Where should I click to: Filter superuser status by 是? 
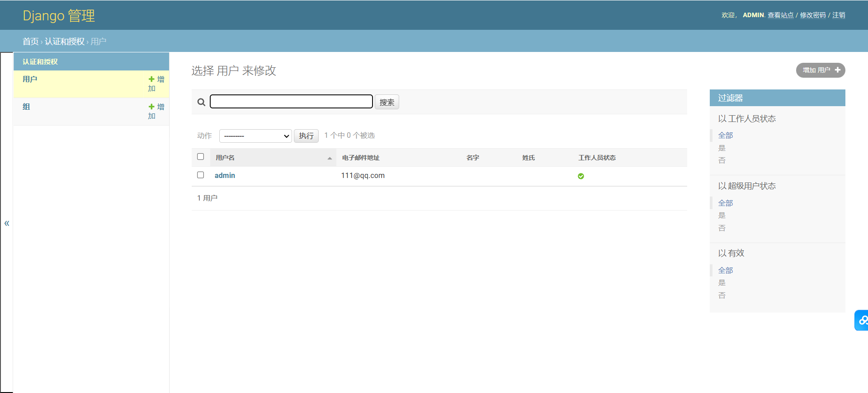[722, 215]
